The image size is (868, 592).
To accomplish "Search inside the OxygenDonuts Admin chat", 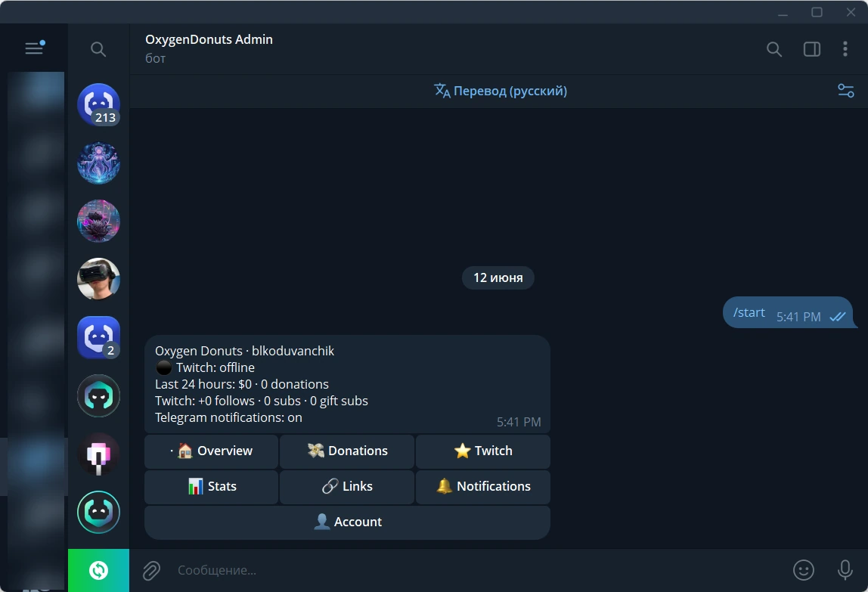I will click(774, 49).
